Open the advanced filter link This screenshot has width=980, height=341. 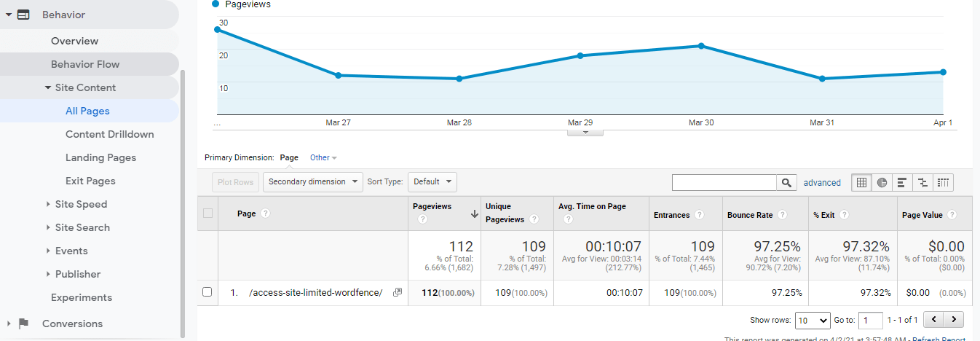point(822,183)
